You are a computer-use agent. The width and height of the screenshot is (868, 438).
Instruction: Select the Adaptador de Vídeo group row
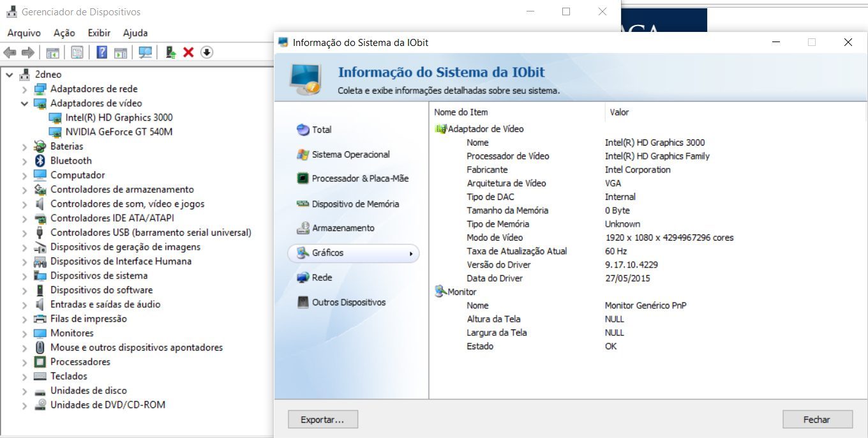(486, 129)
